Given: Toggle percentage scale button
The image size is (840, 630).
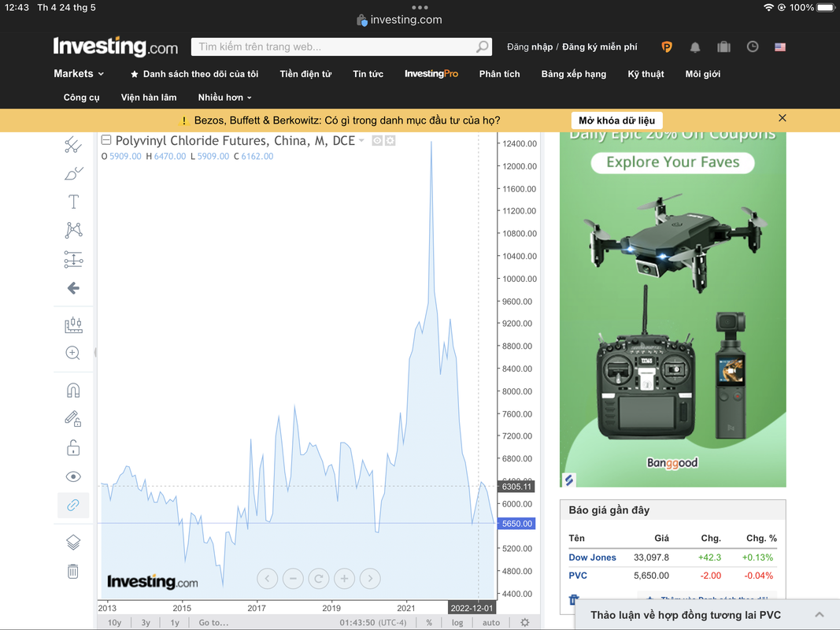Looking at the screenshot, I should pyautogui.click(x=429, y=622).
